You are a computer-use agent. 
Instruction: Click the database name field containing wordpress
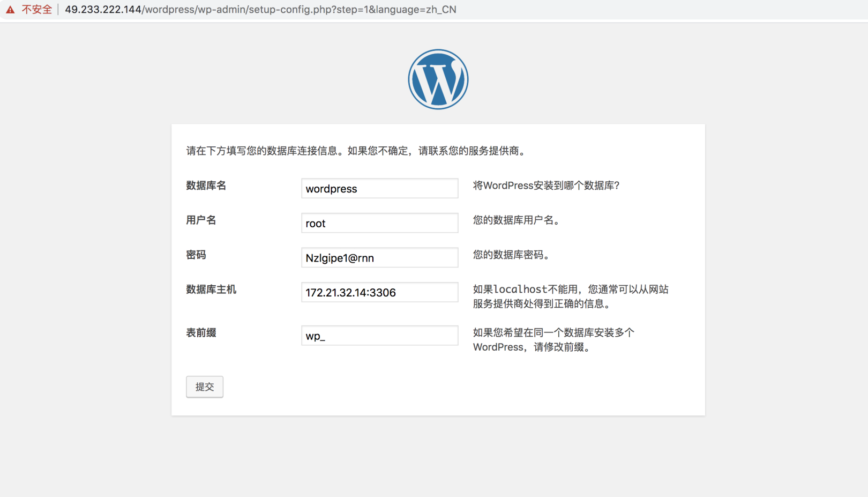(x=380, y=188)
